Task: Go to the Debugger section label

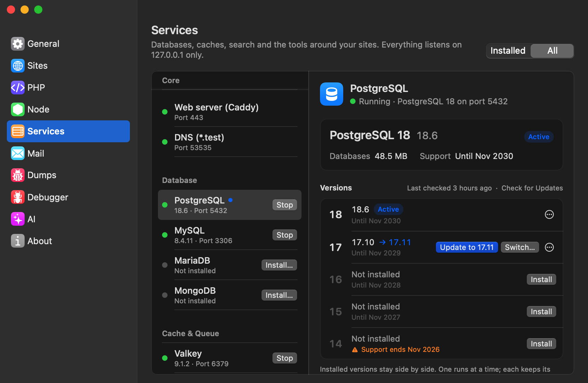Action: coord(48,197)
